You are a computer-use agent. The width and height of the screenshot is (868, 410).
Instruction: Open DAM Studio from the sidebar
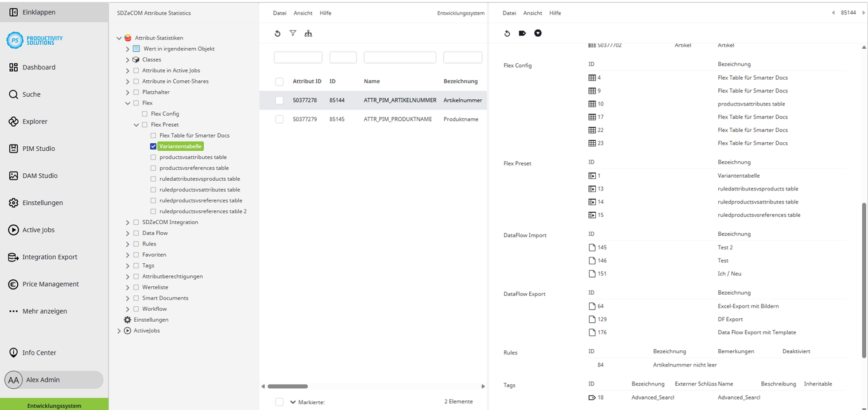point(14,175)
